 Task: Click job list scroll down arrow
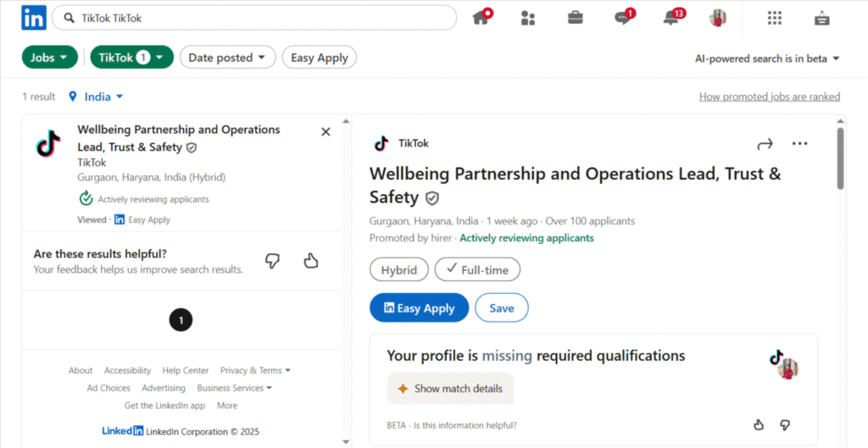click(x=346, y=441)
